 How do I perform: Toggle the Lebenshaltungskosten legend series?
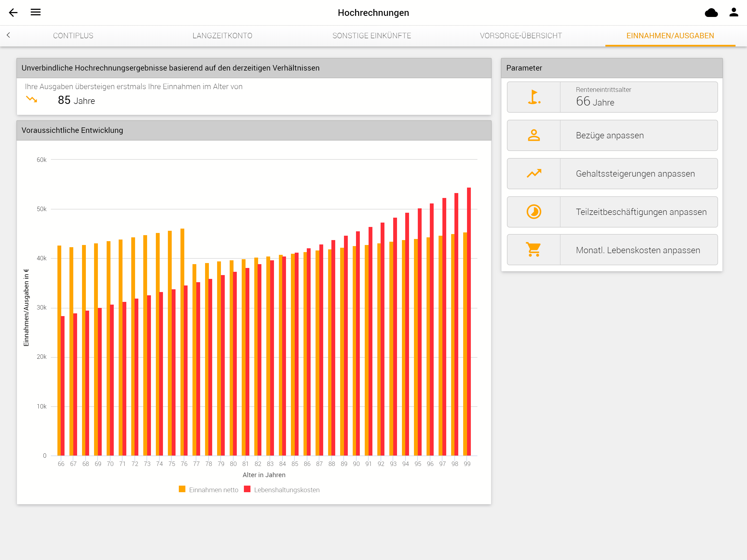282,489
